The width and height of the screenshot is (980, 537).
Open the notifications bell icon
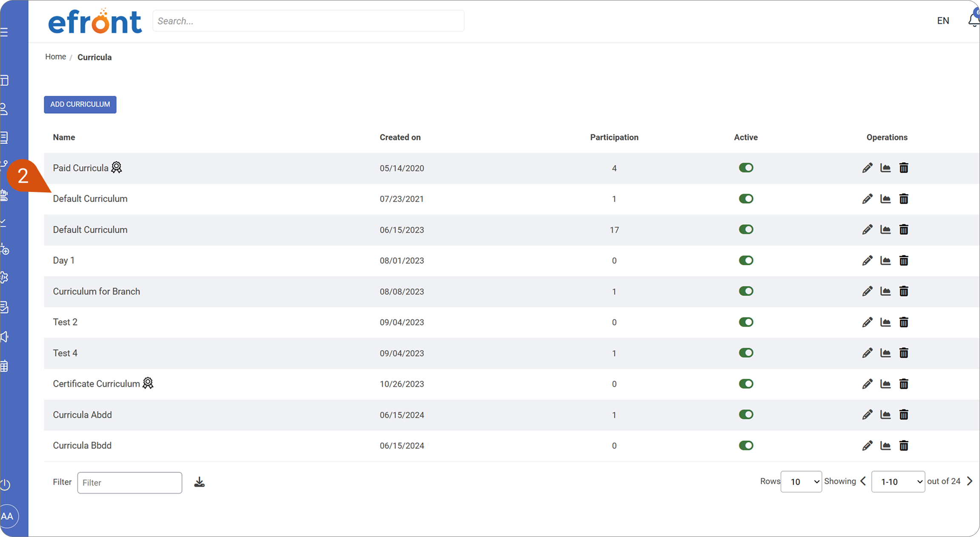974,20
